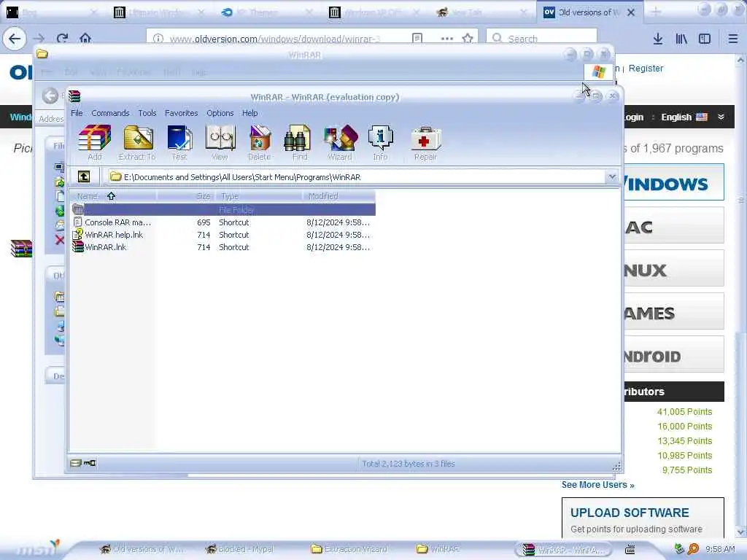Viewport: 747px width, 560px height.
Task: Switch to WinRAR folder taskbar button
Action: pyautogui.click(x=438, y=549)
